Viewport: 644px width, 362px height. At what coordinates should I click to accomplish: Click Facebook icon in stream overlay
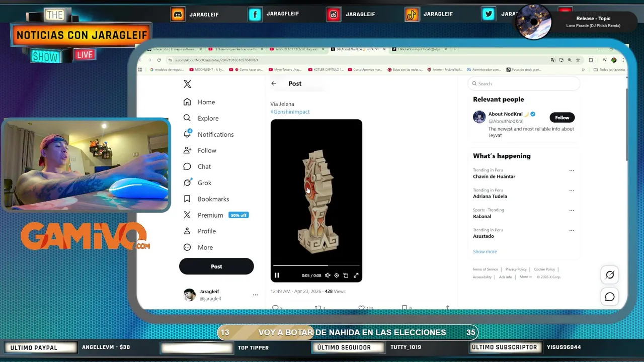tap(255, 15)
